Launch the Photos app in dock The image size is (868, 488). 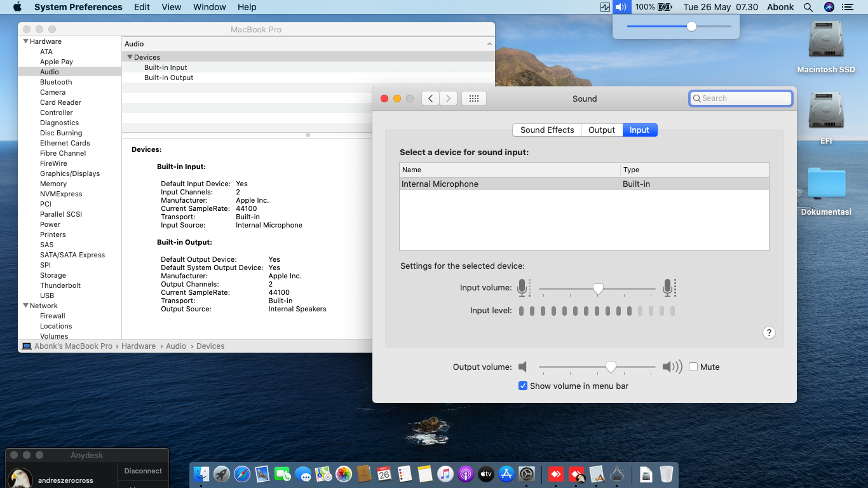pos(343,474)
